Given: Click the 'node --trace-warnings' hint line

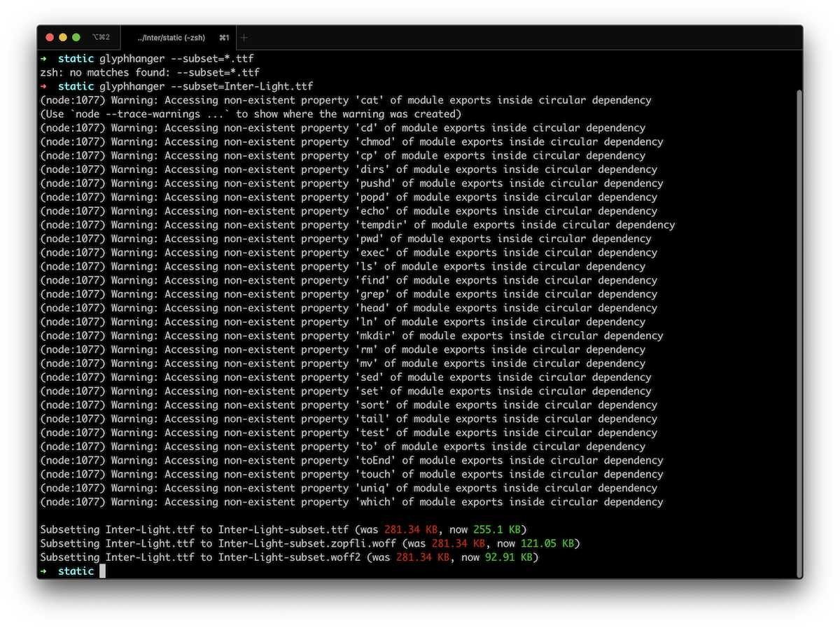Looking at the screenshot, I should [251, 114].
